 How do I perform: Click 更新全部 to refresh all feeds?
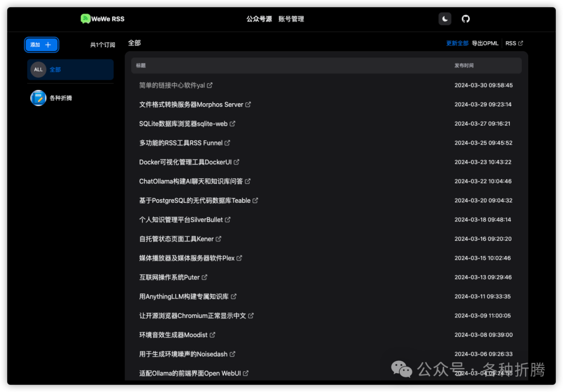click(x=457, y=43)
